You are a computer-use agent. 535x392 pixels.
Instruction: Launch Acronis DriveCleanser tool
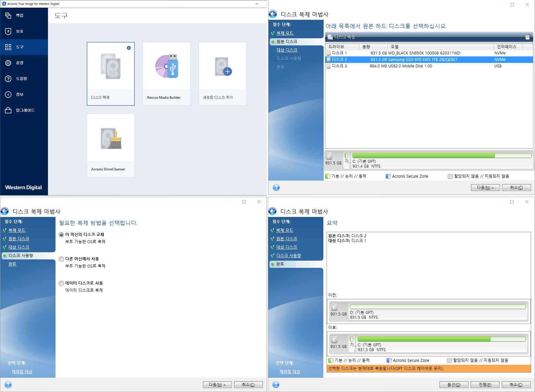(x=111, y=145)
